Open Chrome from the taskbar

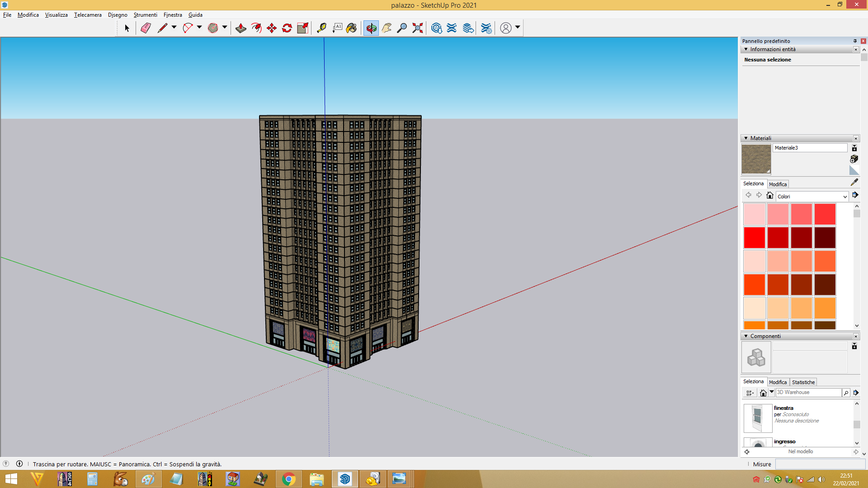click(288, 479)
